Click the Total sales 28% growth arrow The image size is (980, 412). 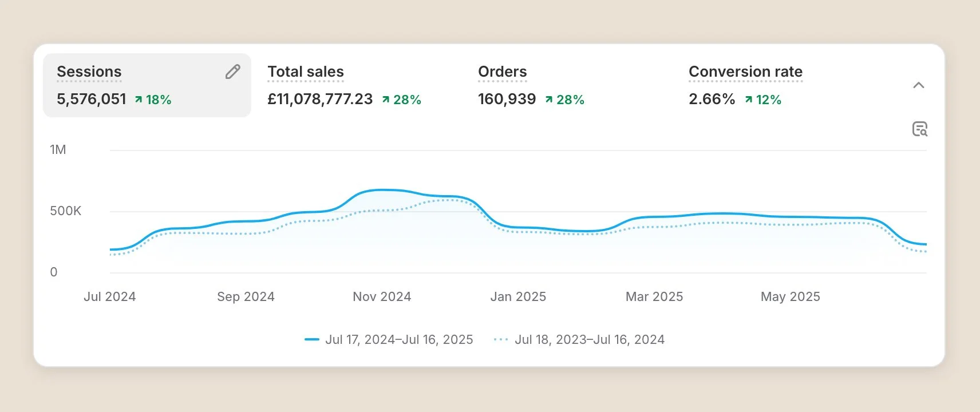click(386, 100)
